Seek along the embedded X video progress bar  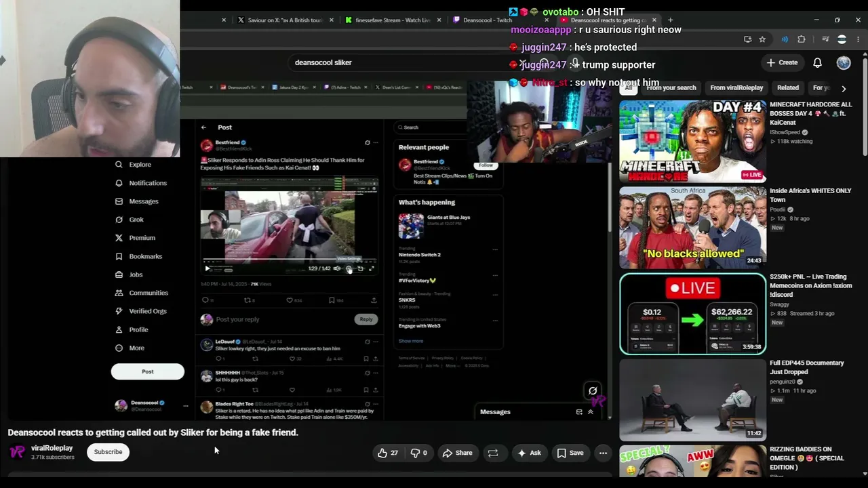click(290, 260)
